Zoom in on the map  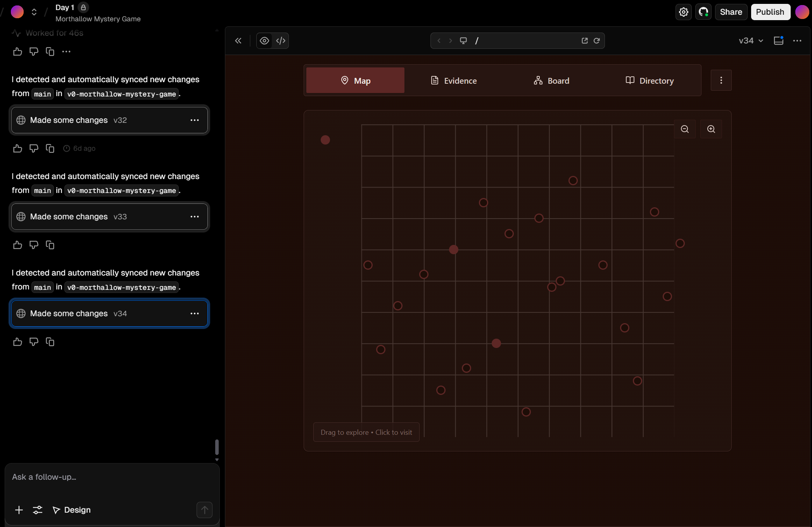coord(711,129)
